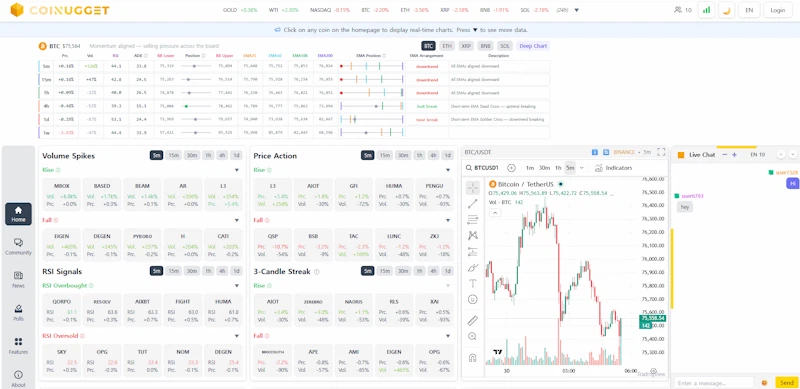Image resolution: width=800 pixels, height=389 pixels.
Task: Select 1m chart interval
Action: pyautogui.click(x=530, y=168)
